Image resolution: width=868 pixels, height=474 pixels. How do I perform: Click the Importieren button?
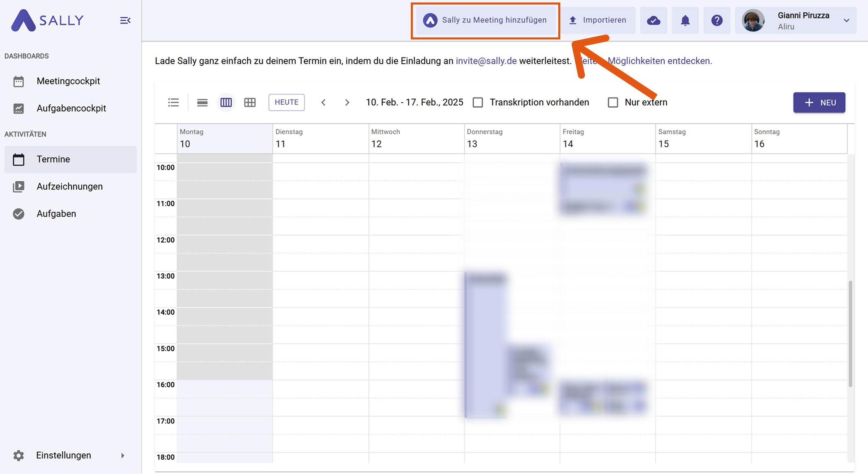click(x=598, y=20)
